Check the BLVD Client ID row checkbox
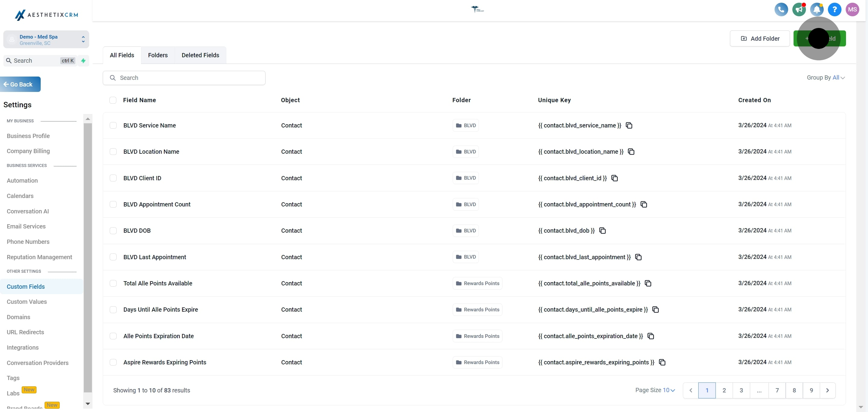 [113, 178]
